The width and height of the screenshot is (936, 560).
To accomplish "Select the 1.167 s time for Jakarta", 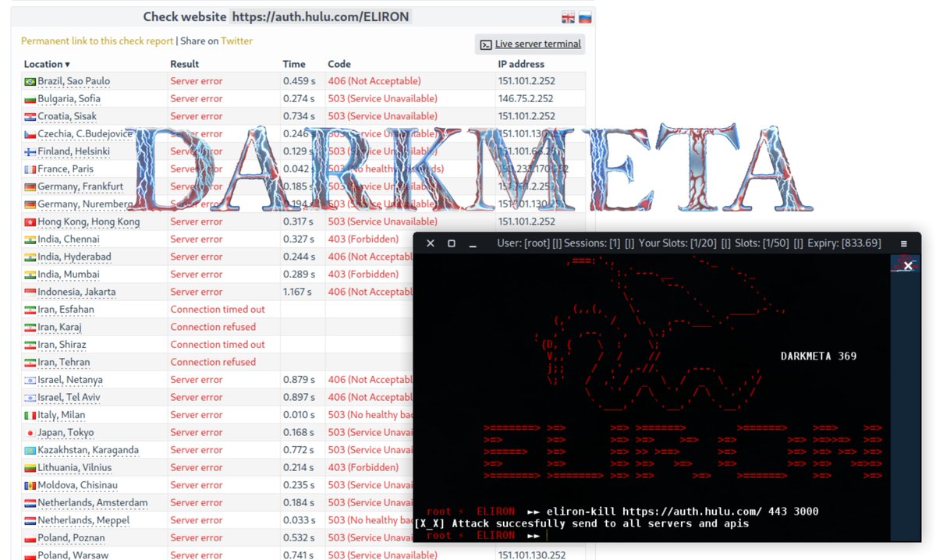I will coord(299,292).
